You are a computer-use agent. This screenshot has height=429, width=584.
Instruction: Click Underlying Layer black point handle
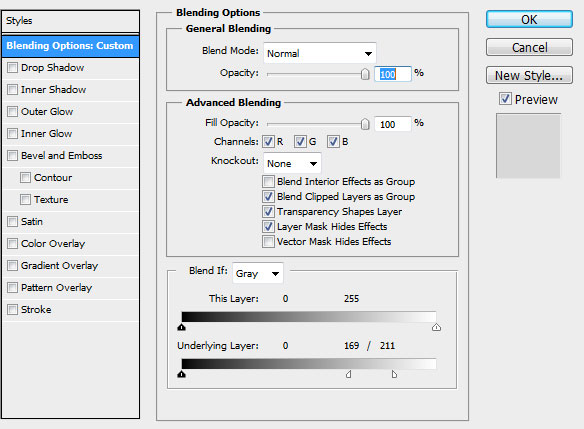click(181, 374)
